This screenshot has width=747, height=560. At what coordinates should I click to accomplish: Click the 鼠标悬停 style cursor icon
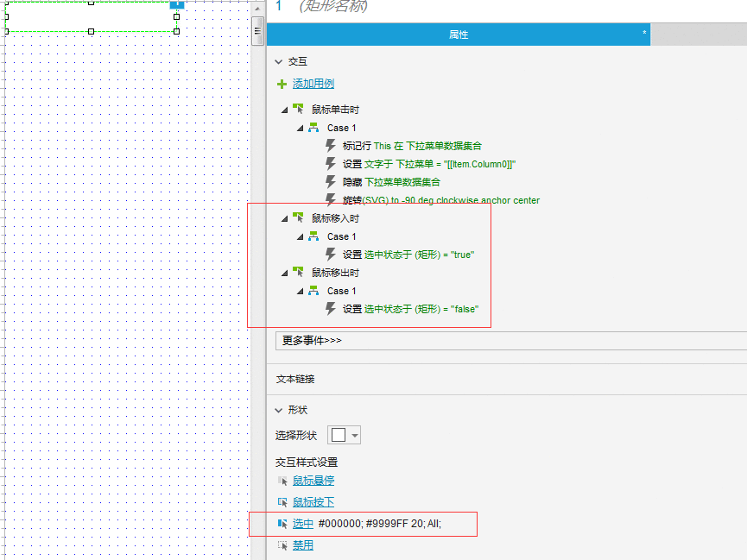click(282, 481)
